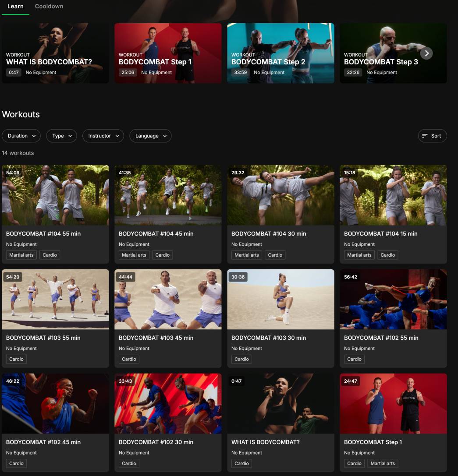The width and height of the screenshot is (458, 476).
Task: Open BODYCOMBAT Step 1 from the workouts grid
Action: click(x=393, y=403)
